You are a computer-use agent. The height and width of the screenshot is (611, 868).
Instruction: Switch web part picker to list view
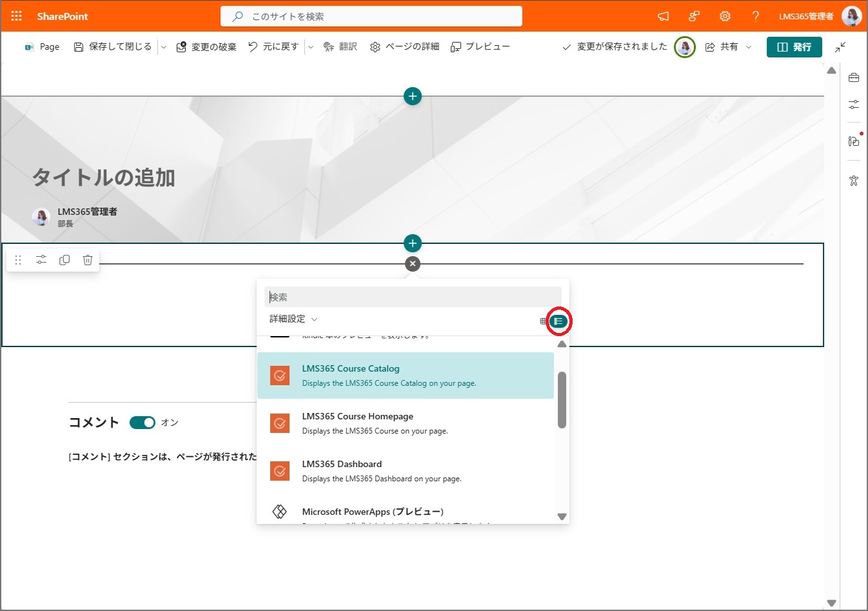coord(558,321)
